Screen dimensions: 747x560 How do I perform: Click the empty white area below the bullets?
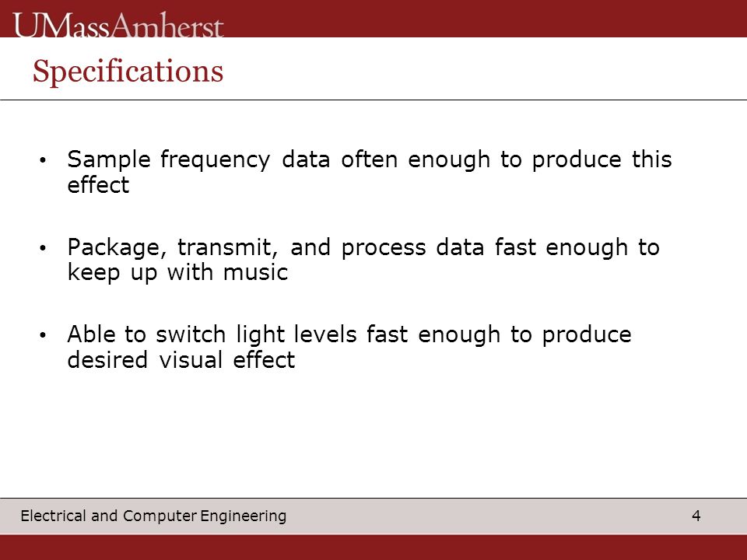click(x=373, y=433)
